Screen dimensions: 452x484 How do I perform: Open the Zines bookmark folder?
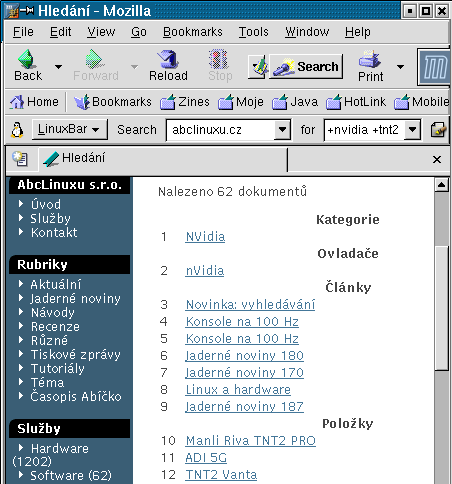[185, 102]
